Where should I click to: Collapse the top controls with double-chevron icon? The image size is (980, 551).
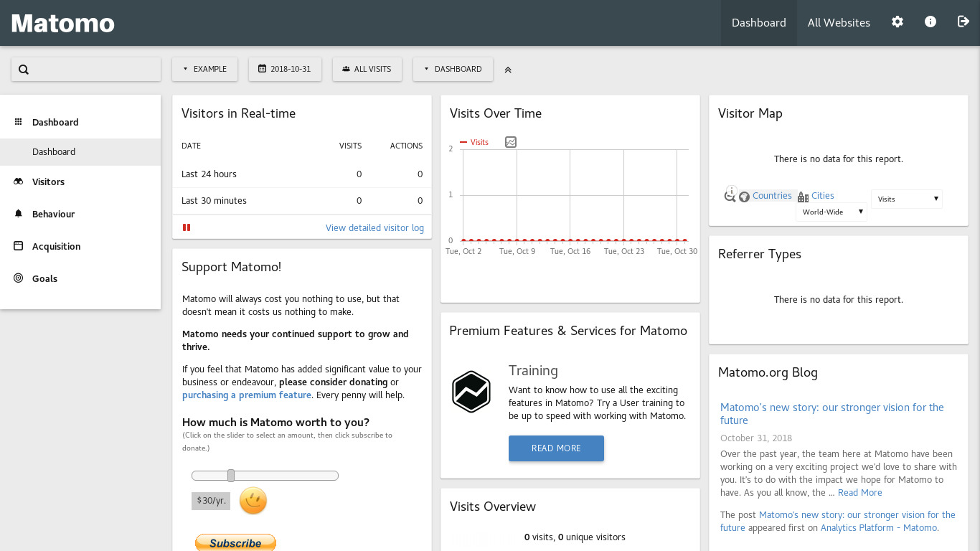[x=508, y=70]
